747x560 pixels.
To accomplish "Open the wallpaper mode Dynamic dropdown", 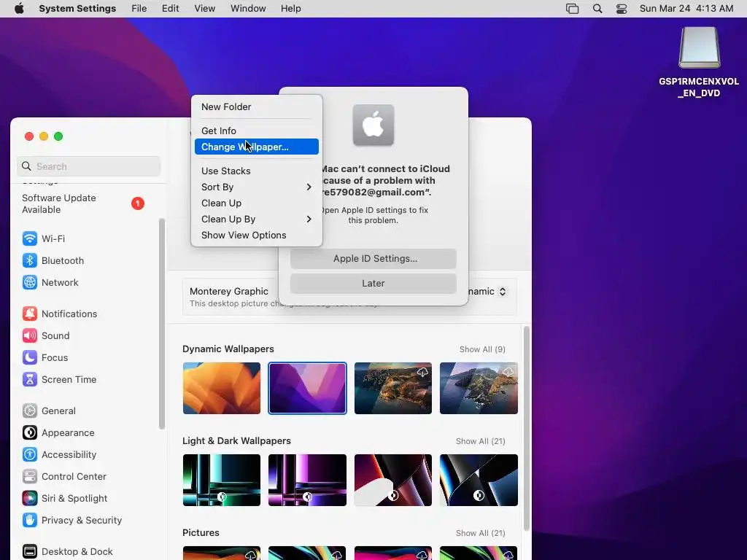I will pyautogui.click(x=502, y=292).
